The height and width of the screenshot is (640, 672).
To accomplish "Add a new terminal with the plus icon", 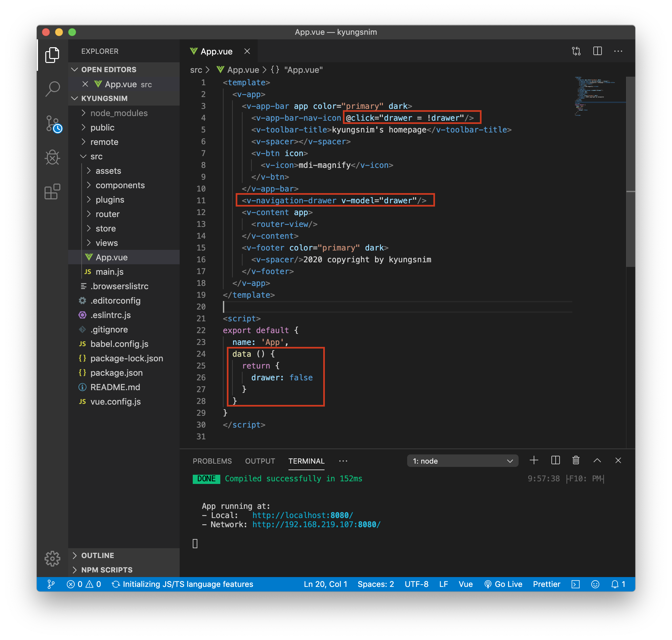I will coord(534,461).
